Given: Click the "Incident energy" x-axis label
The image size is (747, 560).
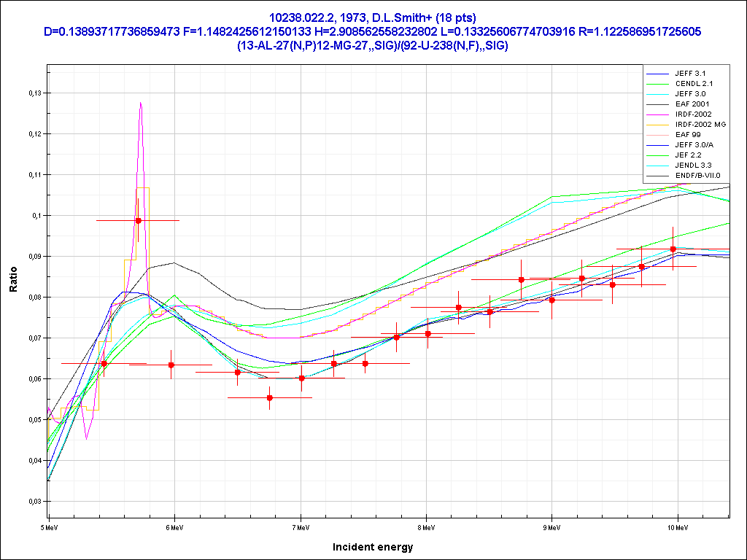Looking at the screenshot, I should (373, 547).
